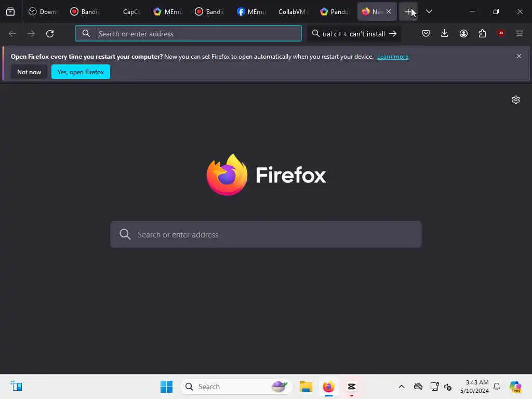Viewport: 532px width, 399px height.
Task: Submit the search with arrow icon
Action: pos(393,34)
